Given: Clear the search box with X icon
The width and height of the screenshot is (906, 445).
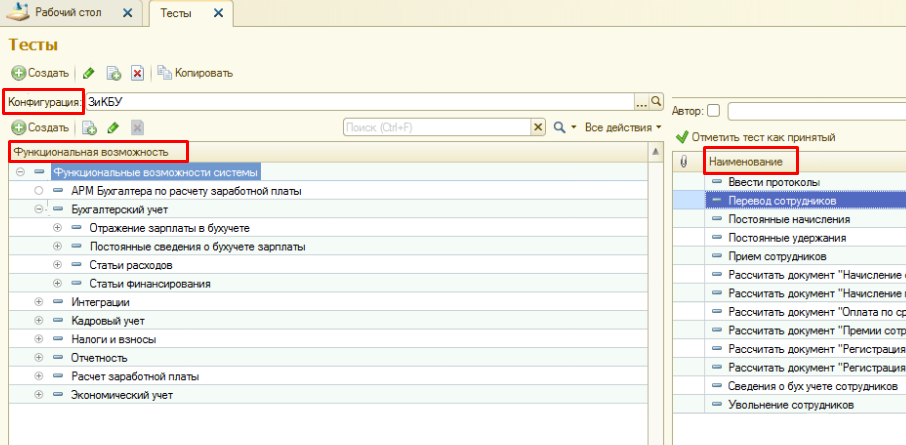Looking at the screenshot, I should point(538,128).
